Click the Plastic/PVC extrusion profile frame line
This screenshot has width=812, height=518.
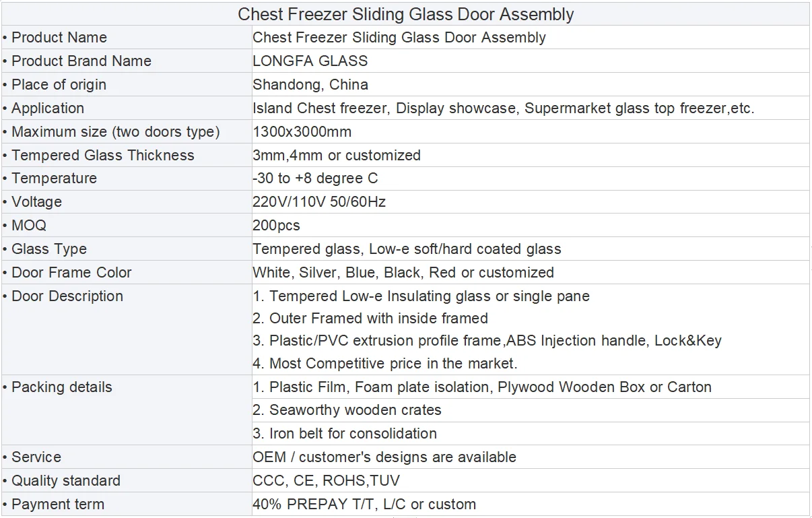(488, 340)
